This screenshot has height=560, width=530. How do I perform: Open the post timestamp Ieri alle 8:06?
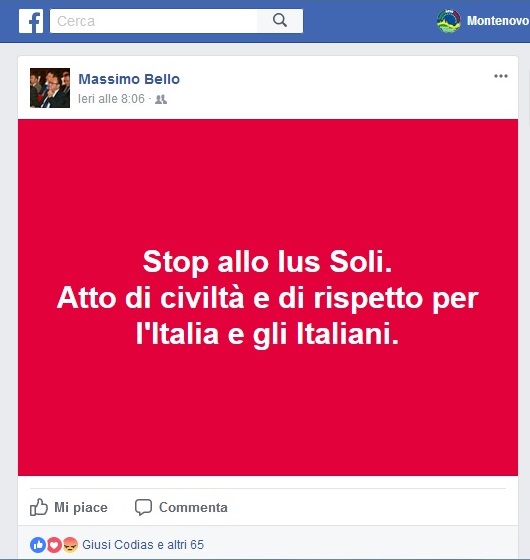(x=111, y=99)
